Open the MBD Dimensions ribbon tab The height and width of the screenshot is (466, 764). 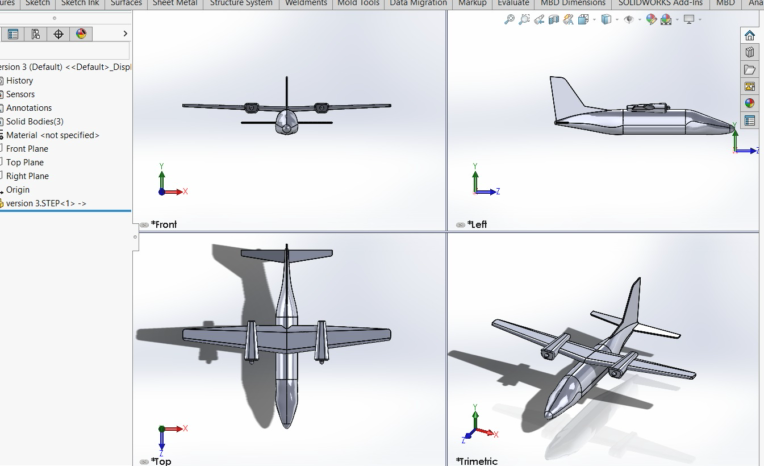573,3
